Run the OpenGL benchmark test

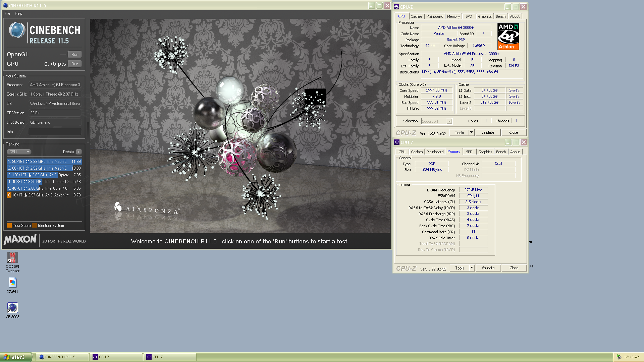pyautogui.click(x=75, y=54)
